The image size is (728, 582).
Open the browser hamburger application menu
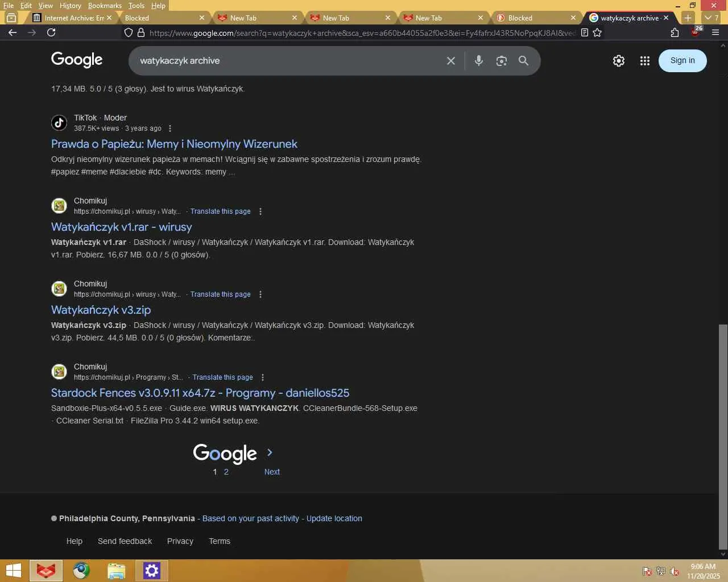click(x=715, y=32)
